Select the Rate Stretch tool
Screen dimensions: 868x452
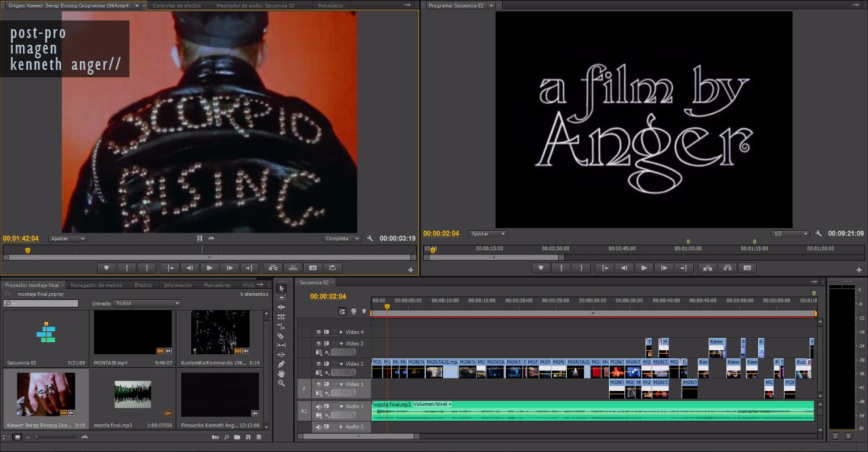point(281,326)
